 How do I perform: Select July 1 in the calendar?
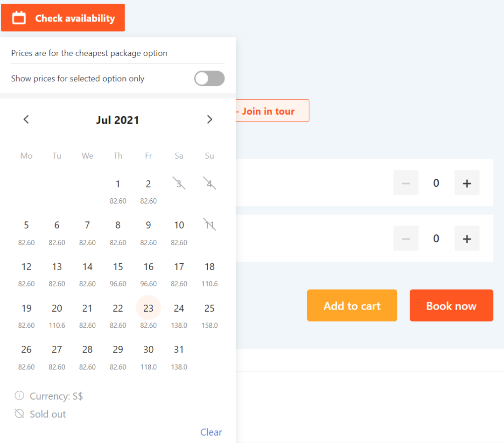pos(118,191)
